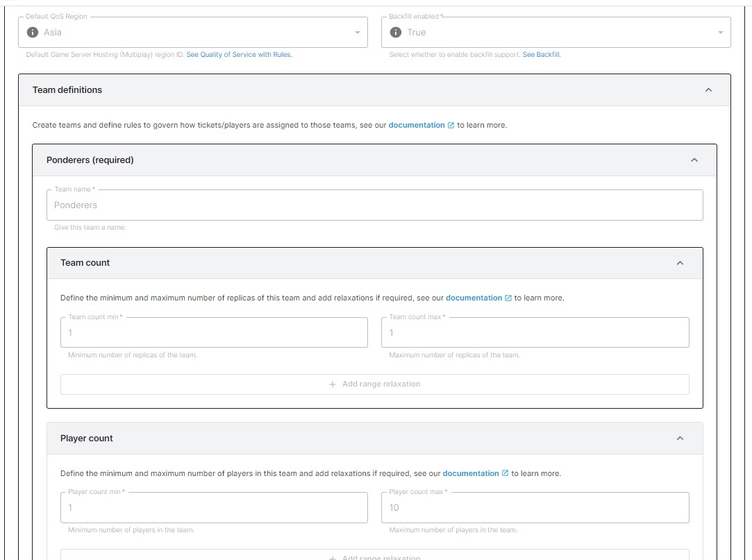Click the external link icon after Player count documentation
The width and height of the screenshot is (752, 560).
tap(504, 473)
